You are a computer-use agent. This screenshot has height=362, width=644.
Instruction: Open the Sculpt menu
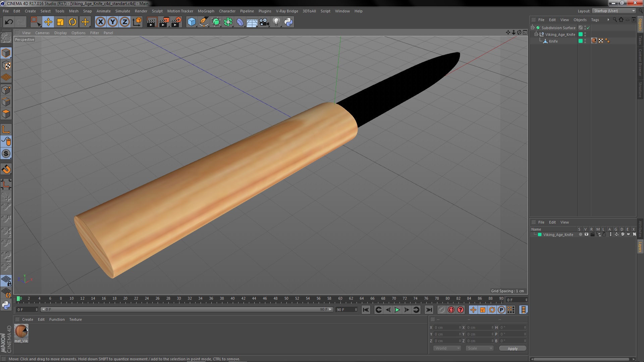(157, 11)
